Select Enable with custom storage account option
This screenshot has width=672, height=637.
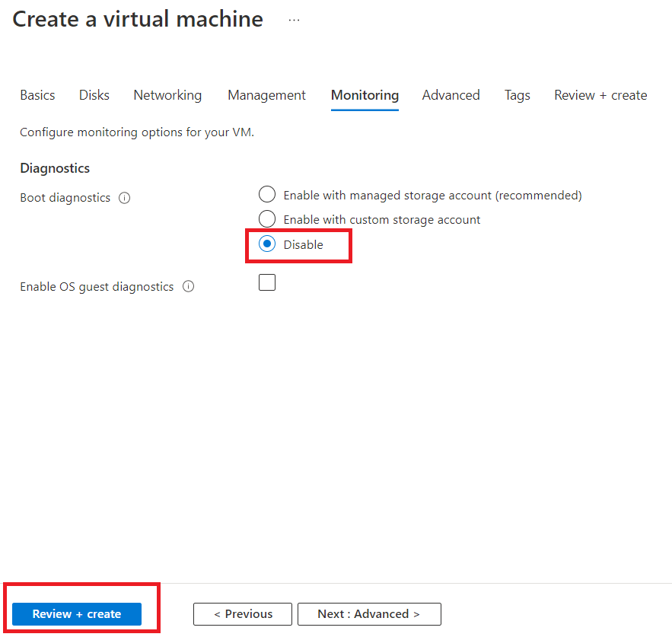click(267, 219)
